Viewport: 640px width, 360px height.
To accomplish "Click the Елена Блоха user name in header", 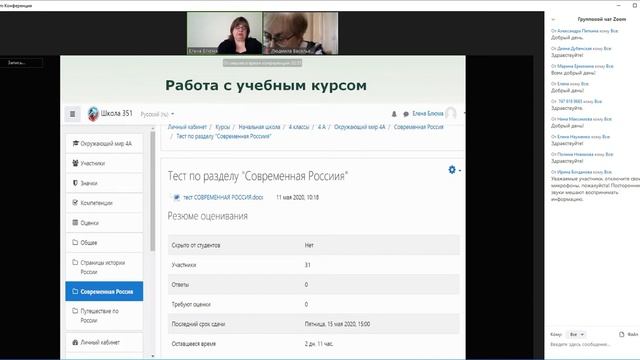I will (x=428, y=113).
